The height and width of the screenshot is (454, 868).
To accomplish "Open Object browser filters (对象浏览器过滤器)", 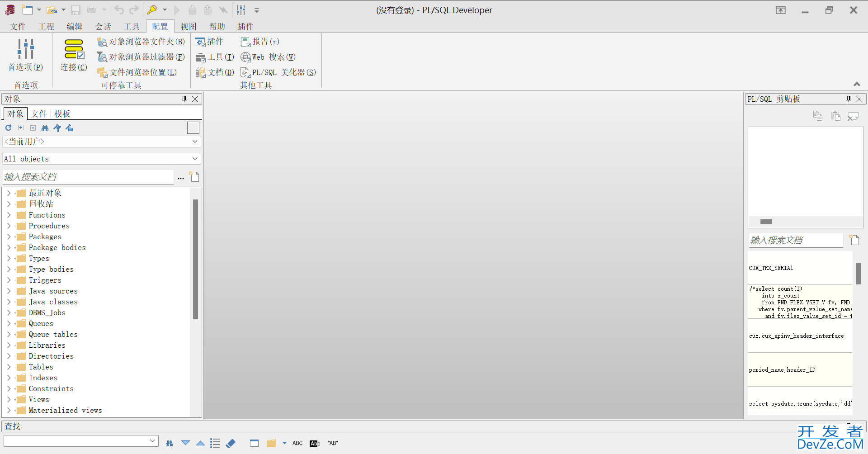I will pos(141,57).
